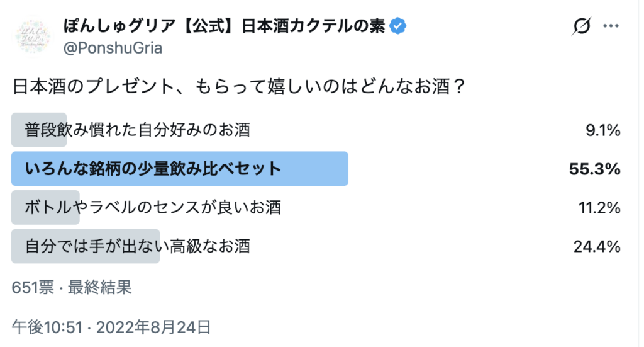Viewport: 644px width, 347px height.
Task: Click the 11.2% result value
Action: 599,207
